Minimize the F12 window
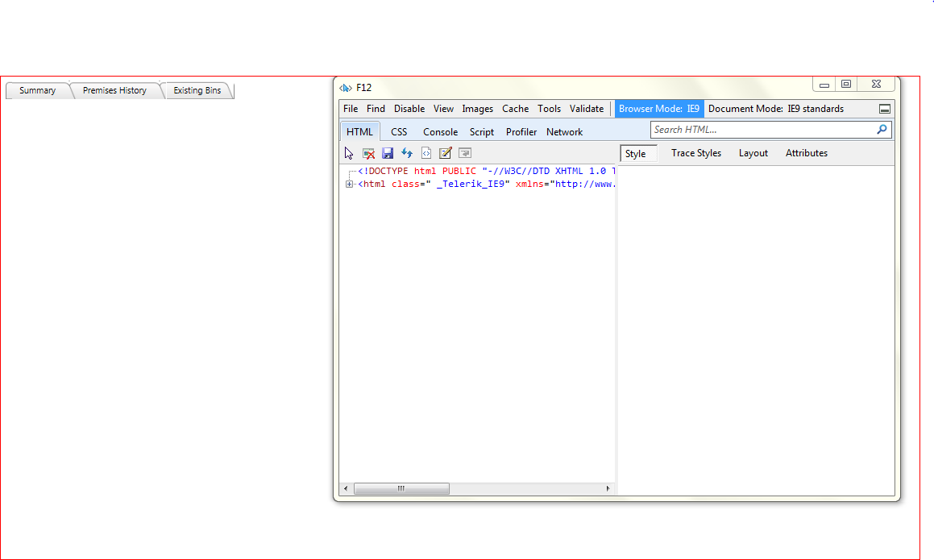Image resolution: width=934 pixels, height=560 pixels. [824, 85]
